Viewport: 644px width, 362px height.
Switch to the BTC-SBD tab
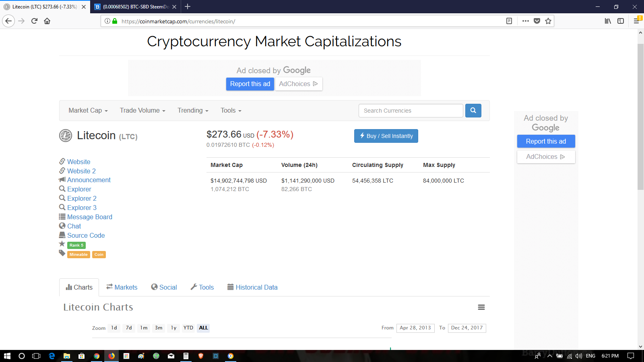[136, 7]
